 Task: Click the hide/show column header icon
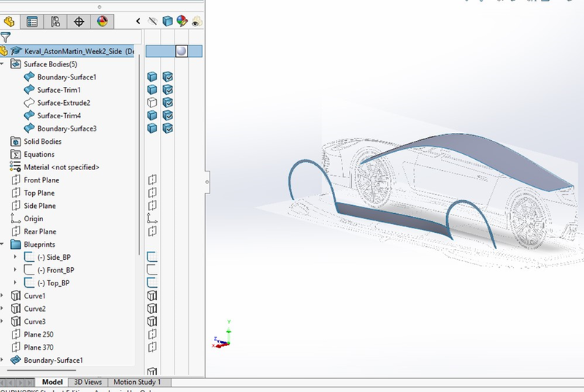(x=153, y=21)
